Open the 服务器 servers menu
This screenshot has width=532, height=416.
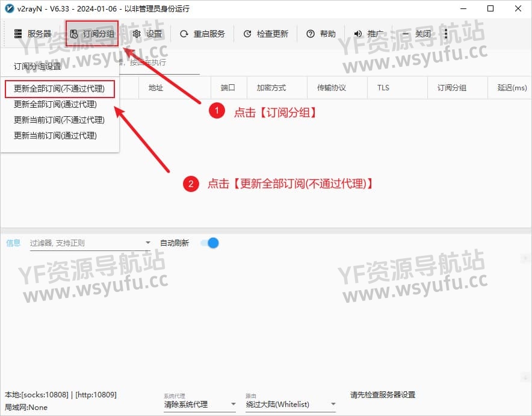pyautogui.click(x=32, y=34)
